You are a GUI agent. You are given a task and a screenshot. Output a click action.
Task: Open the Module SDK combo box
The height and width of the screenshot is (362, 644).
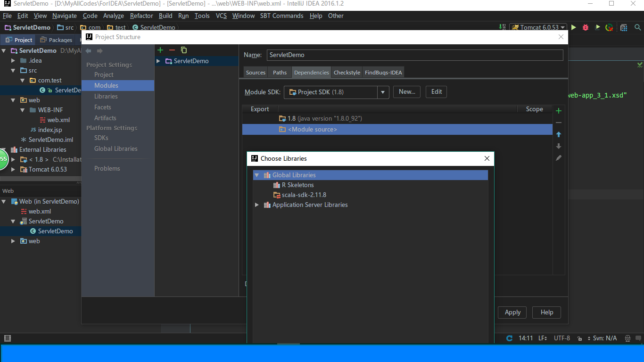336,92
